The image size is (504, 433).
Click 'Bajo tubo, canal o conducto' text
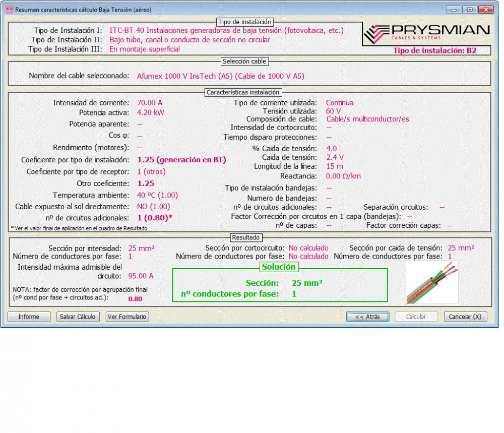click(x=190, y=40)
